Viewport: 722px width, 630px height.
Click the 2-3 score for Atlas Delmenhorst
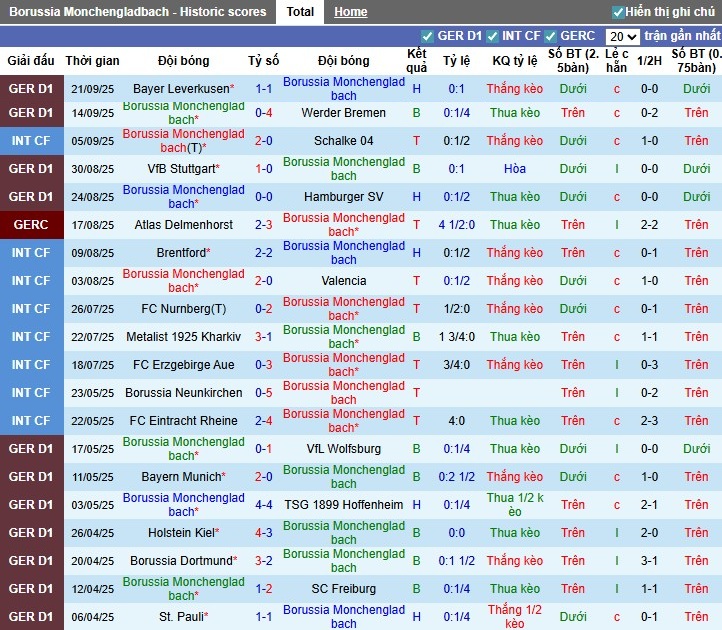264,225
